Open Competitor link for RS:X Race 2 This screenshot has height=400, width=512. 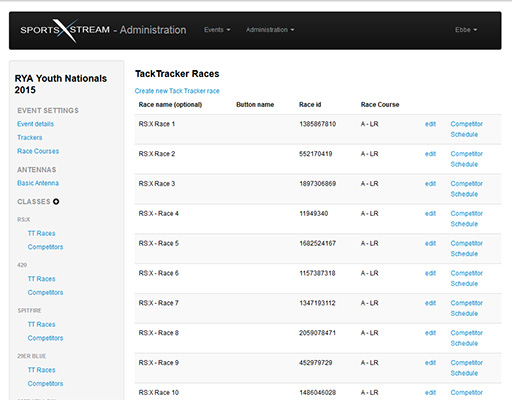[467, 154]
